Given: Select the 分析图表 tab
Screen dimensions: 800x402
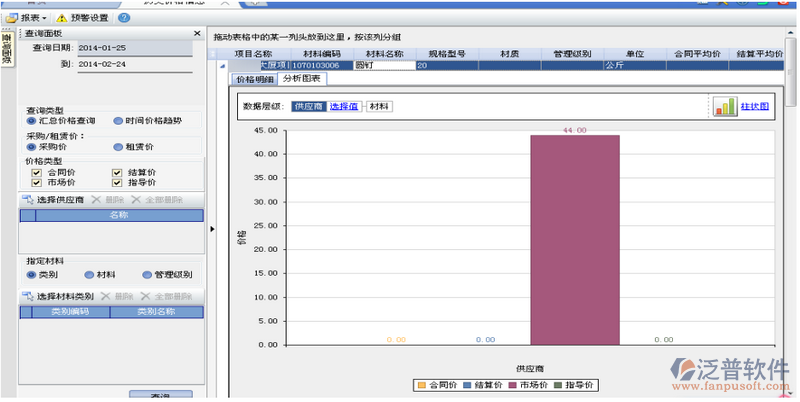Looking at the screenshot, I should pyautogui.click(x=301, y=77).
